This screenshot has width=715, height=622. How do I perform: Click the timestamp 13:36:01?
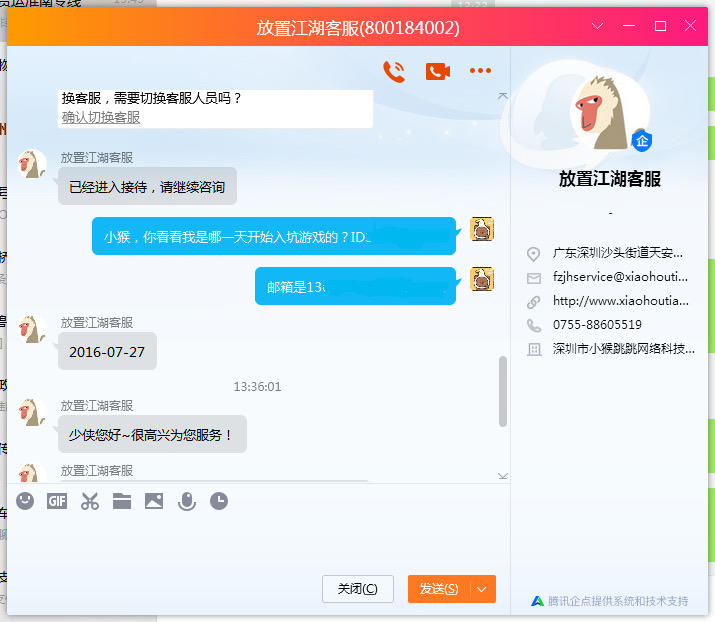coord(257,387)
